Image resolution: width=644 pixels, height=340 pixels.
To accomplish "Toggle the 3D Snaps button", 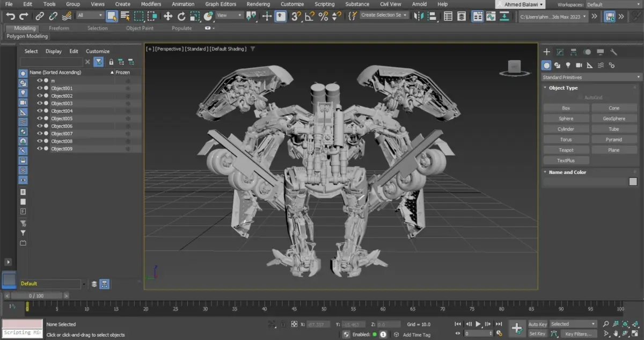I will (x=296, y=16).
